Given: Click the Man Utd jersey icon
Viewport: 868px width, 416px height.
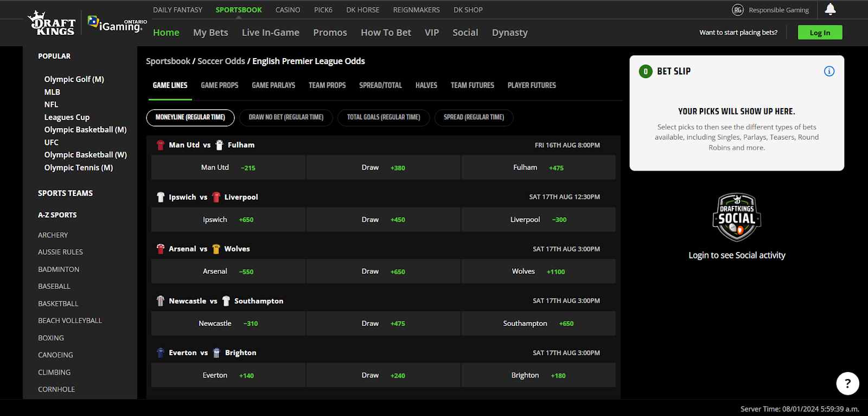Looking at the screenshot, I should (161, 145).
